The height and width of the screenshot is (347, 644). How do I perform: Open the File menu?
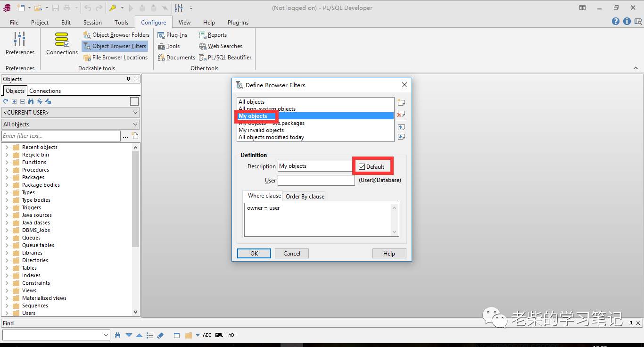(x=14, y=22)
